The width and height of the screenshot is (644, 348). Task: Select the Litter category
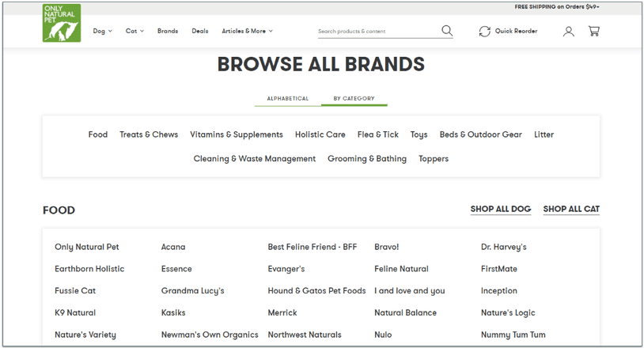pyautogui.click(x=544, y=134)
